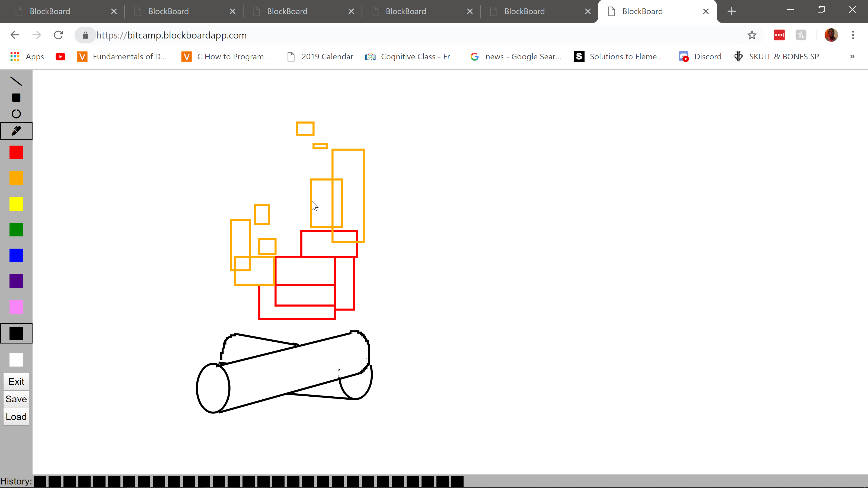This screenshot has width=868, height=488.
Task: Expand the hidden bookmarks chevron
Action: (x=852, y=57)
